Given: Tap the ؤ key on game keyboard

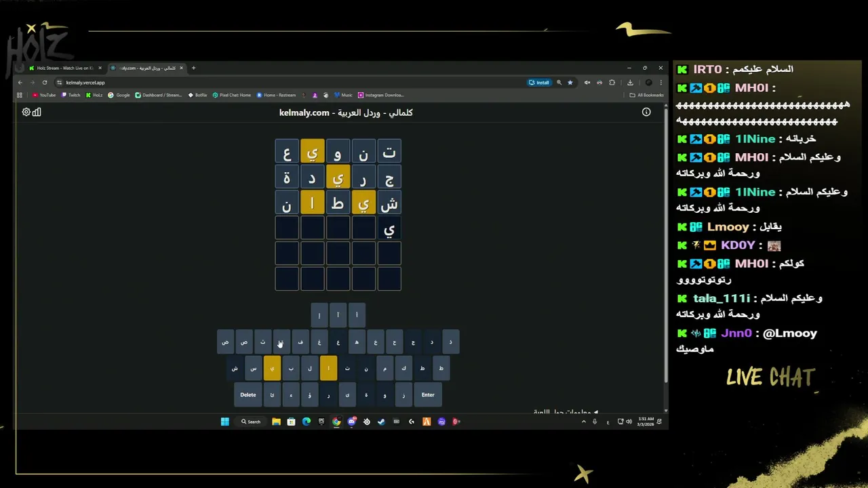Looking at the screenshot, I should [x=310, y=394].
